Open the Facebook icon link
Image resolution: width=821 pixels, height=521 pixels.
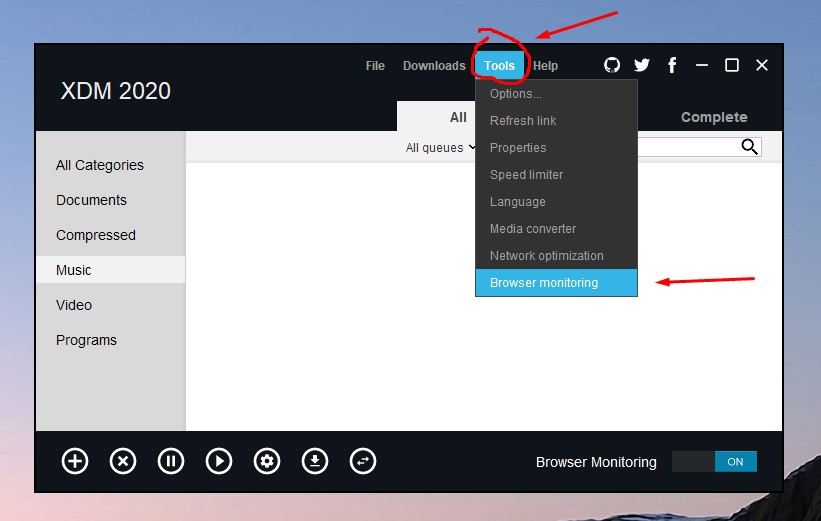point(672,65)
